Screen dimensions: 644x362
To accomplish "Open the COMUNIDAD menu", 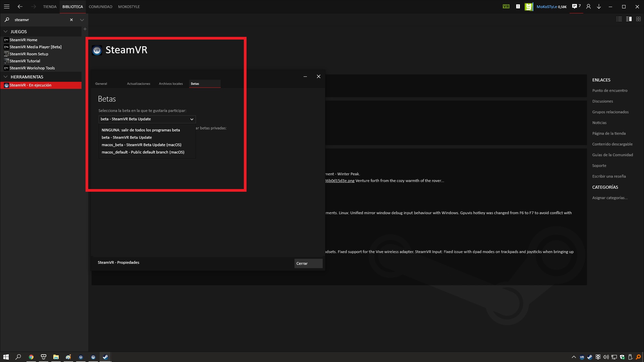I will [x=100, y=7].
